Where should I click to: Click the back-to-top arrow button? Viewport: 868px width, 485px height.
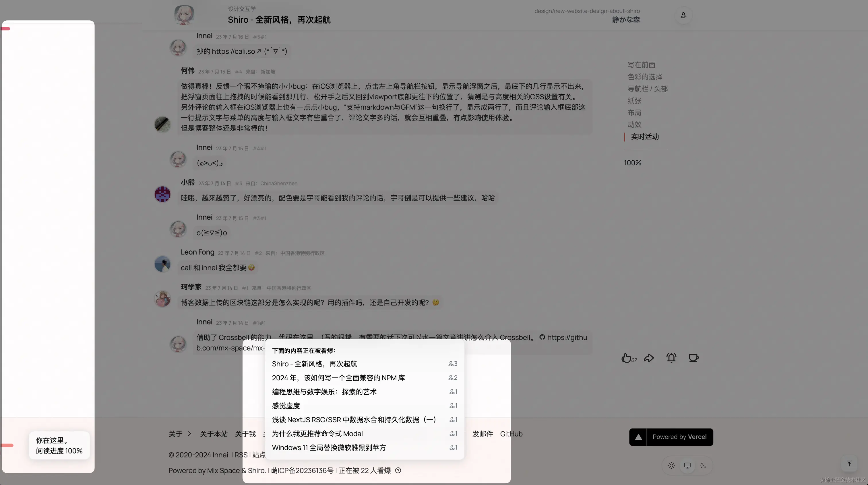pyautogui.click(x=849, y=463)
